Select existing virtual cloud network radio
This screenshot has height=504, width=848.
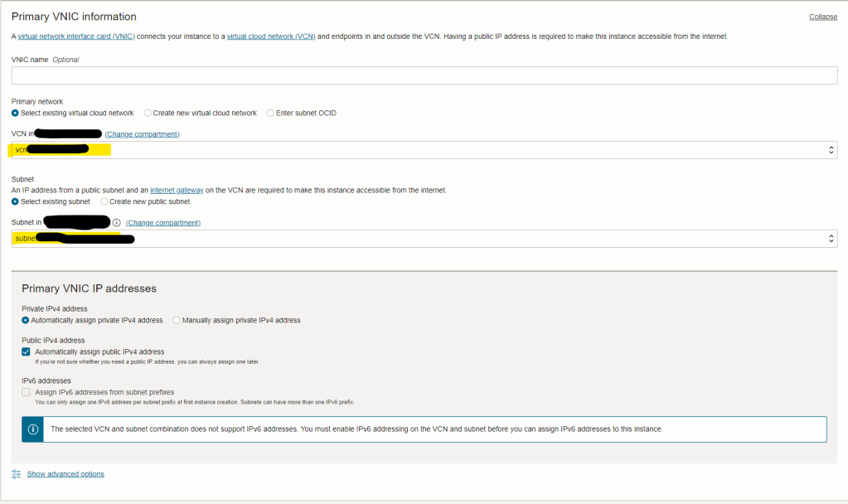pyautogui.click(x=16, y=113)
